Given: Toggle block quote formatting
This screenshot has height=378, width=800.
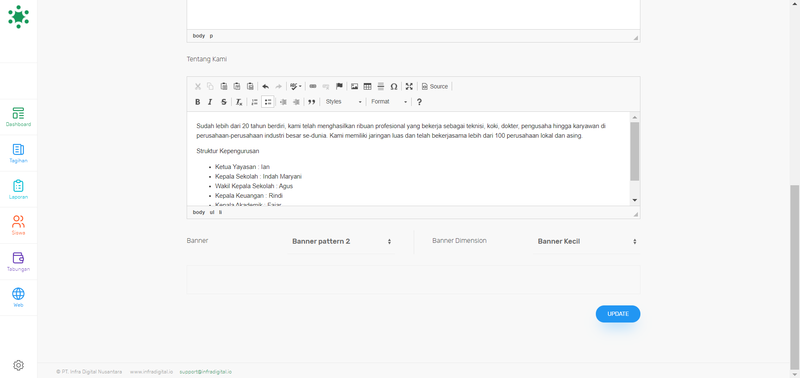Looking at the screenshot, I should point(312,102).
